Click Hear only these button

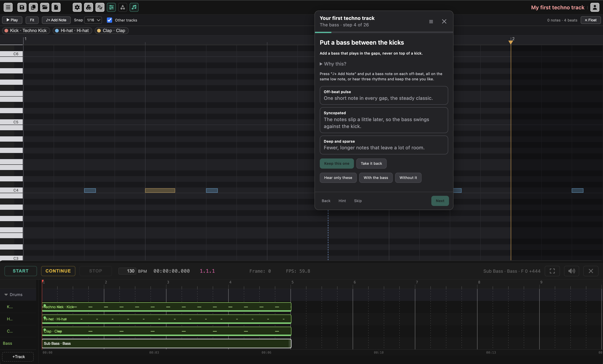[338, 178]
